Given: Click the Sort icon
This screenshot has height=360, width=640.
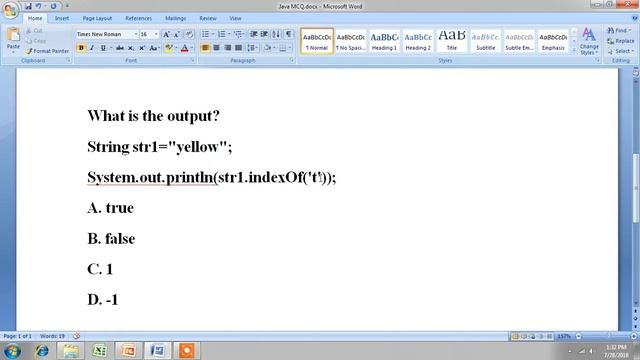Looking at the screenshot, I should pos(276,34).
